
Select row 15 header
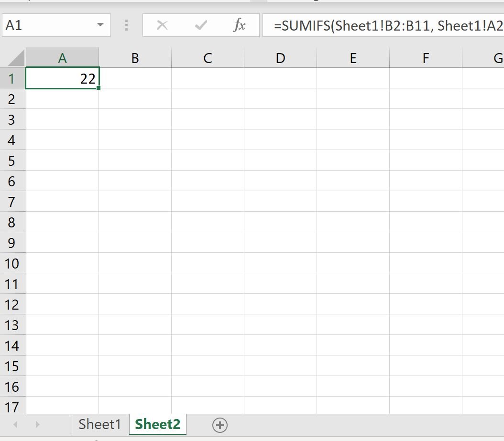(12, 366)
